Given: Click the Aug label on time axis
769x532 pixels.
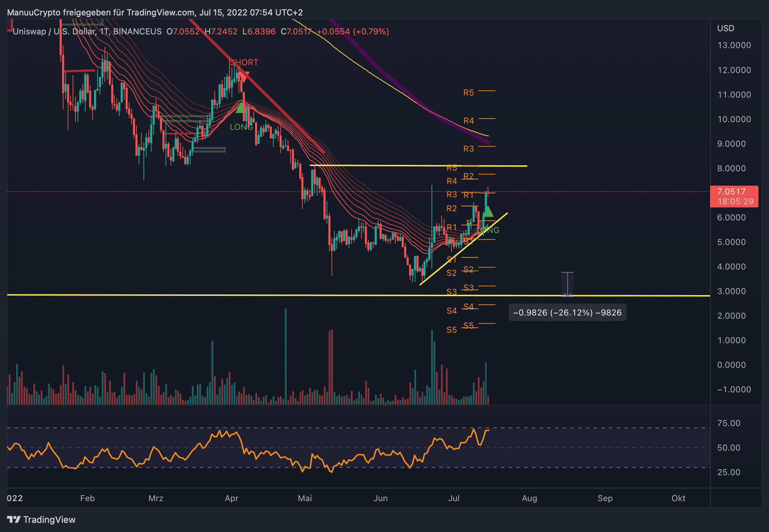Looking at the screenshot, I should pyautogui.click(x=529, y=498).
